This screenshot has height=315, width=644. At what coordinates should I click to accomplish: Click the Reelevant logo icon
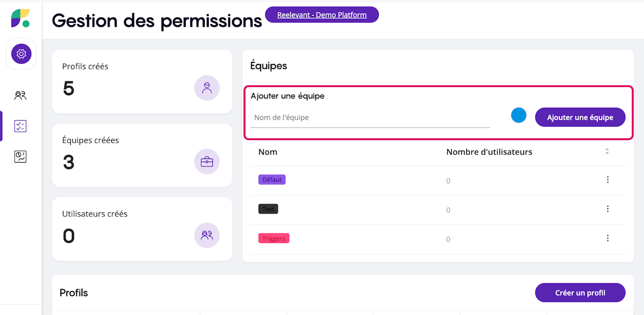coord(21,18)
